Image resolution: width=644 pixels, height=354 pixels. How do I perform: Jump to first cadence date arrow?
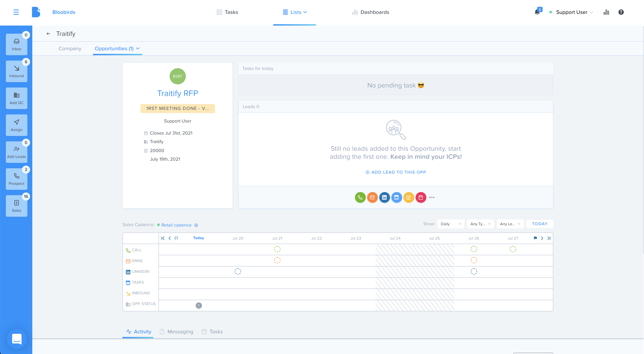pos(163,238)
